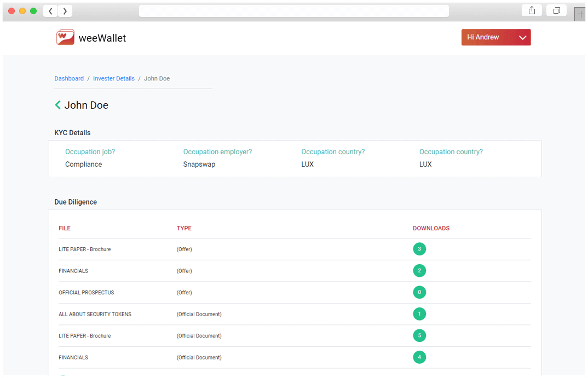Sort by the FILE column header
588x378 pixels.
(65, 229)
